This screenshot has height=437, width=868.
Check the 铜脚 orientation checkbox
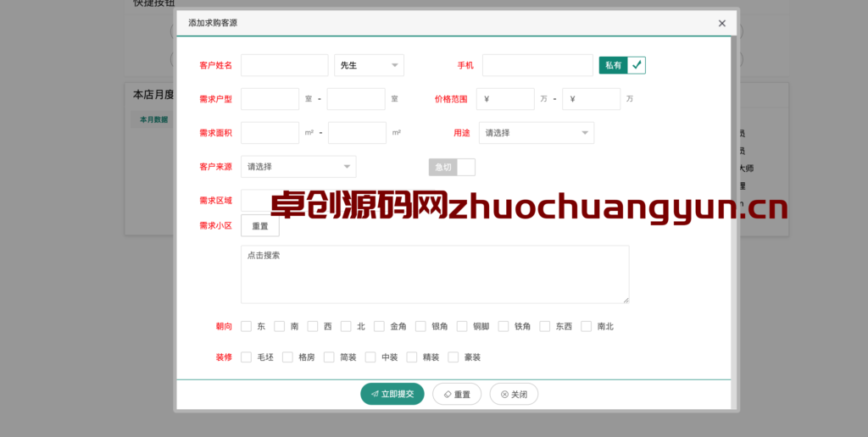[462, 326]
